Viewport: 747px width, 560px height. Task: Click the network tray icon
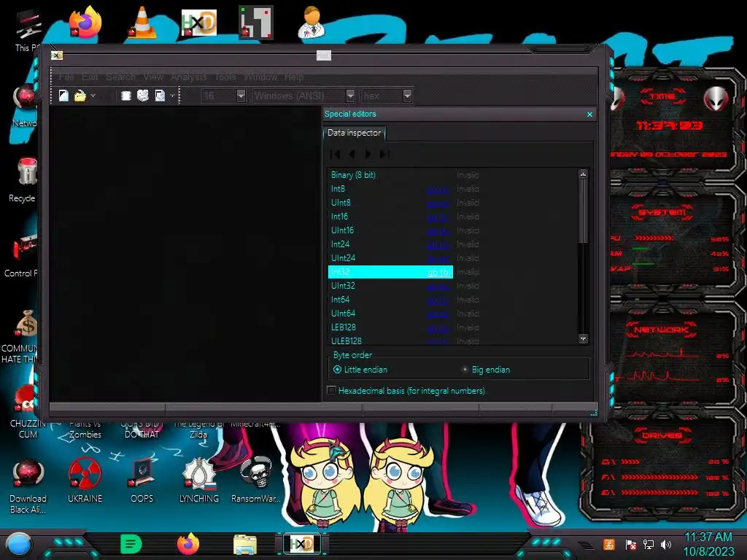[649, 544]
